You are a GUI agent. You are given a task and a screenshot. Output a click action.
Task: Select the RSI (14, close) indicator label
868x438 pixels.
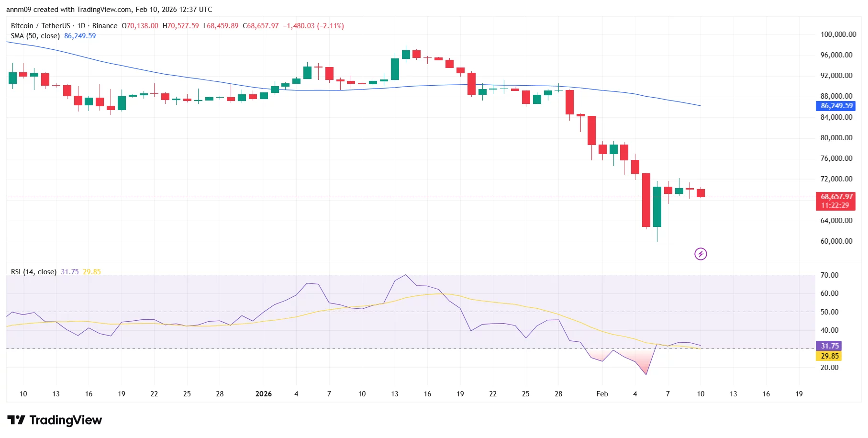[x=33, y=271]
